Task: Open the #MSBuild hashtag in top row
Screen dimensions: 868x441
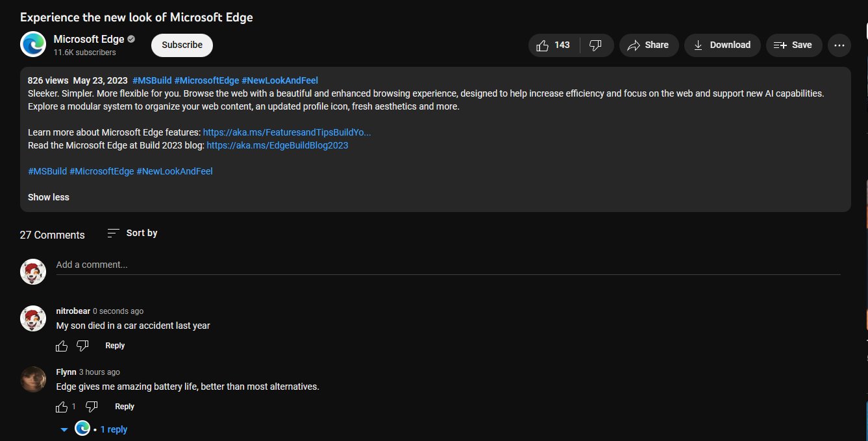Action: (x=152, y=80)
